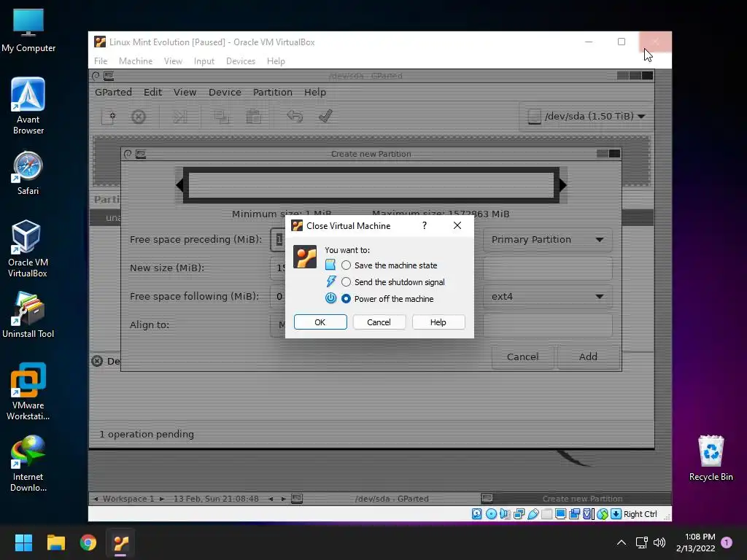Click the partition size bar graphic
The image size is (747, 560).
pos(371,184)
